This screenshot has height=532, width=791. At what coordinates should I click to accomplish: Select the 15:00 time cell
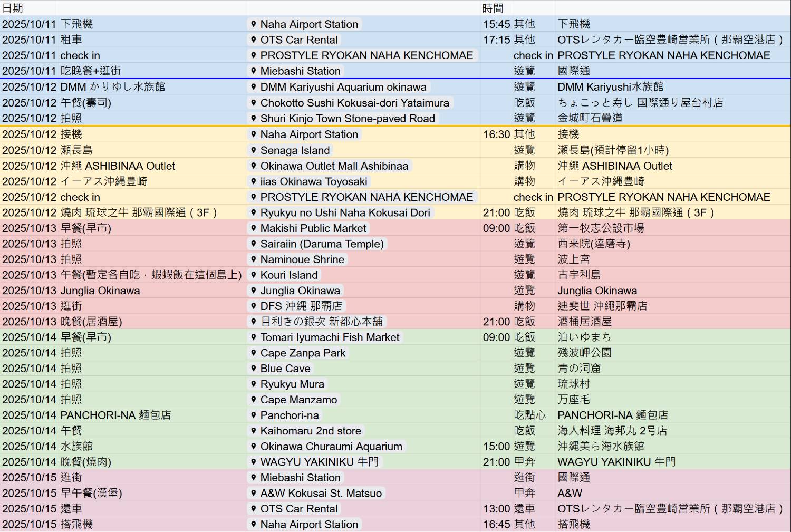(x=496, y=446)
